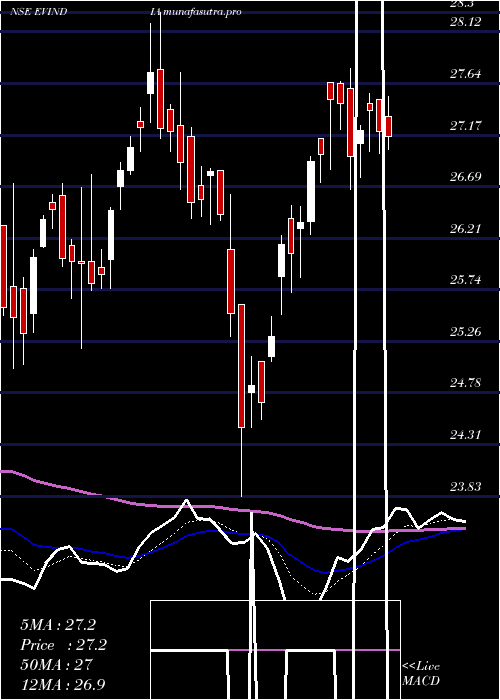
Task: Click the 50MA : 27 readout
Action: (x=56, y=665)
